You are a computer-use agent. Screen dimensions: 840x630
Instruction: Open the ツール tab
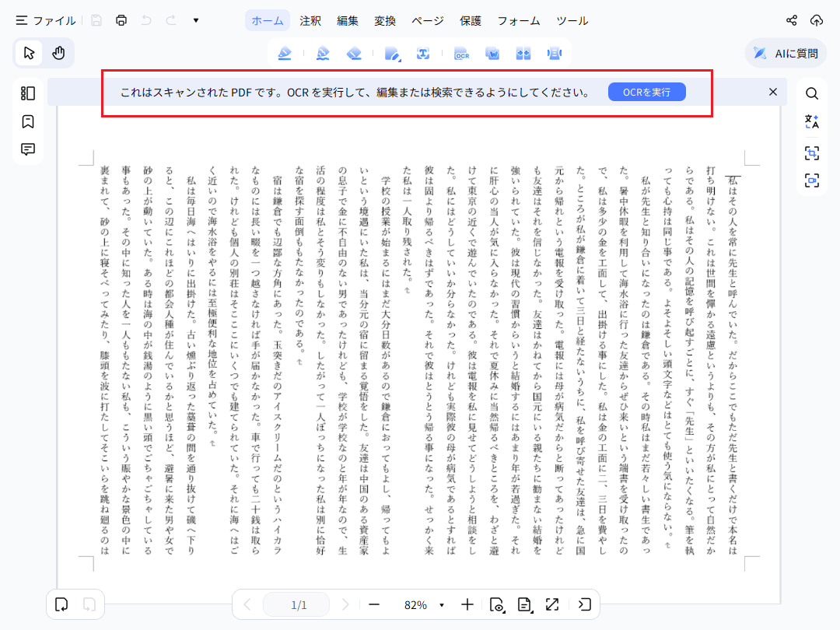point(572,21)
